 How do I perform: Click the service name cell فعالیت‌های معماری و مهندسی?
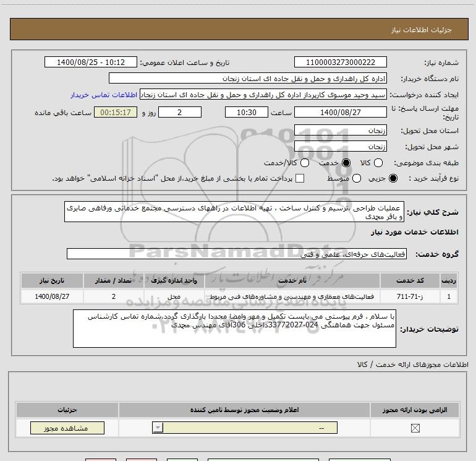(x=292, y=296)
